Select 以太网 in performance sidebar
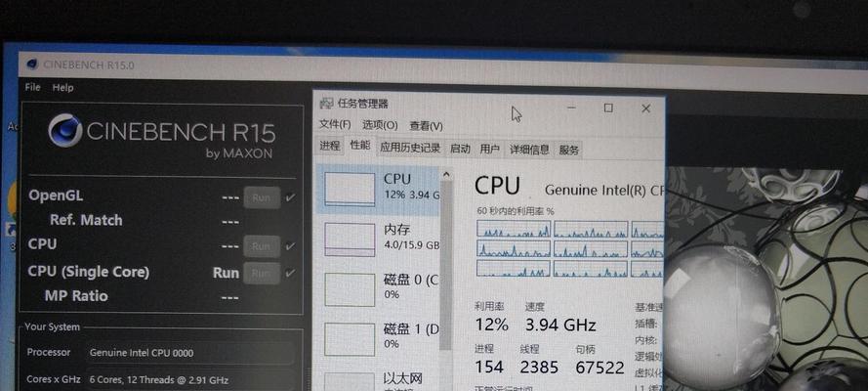868x391 pixels. (378, 380)
